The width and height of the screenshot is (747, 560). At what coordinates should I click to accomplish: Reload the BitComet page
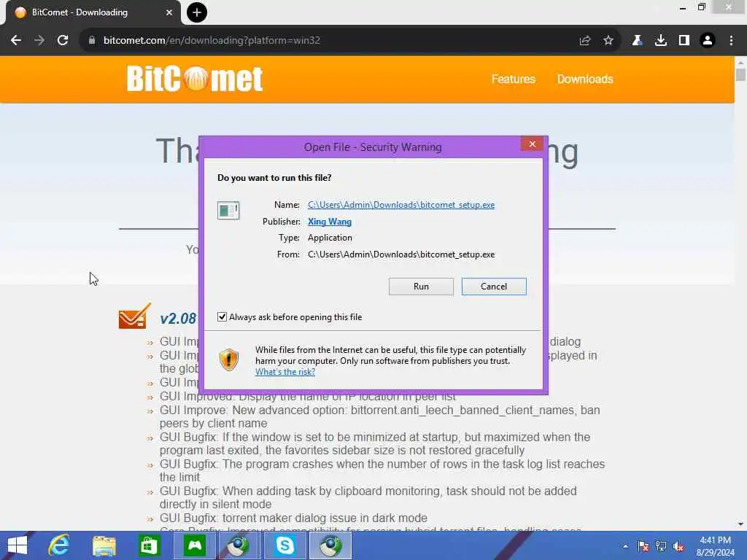click(x=63, y=41)
